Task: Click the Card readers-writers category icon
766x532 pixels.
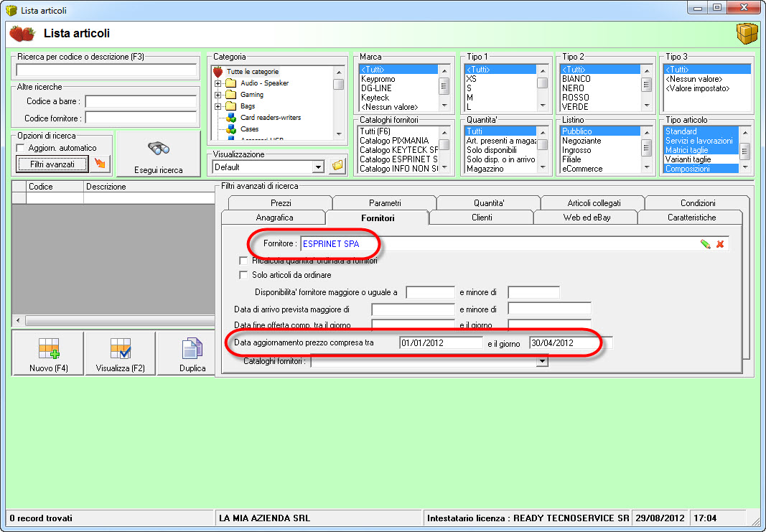Action: point(231,118)
